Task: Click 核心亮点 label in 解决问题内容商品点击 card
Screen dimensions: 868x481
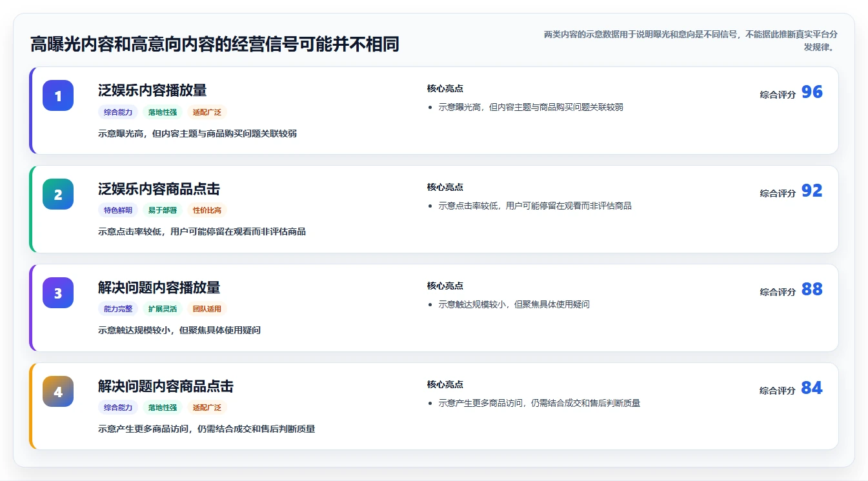Action: coord(445,384)
